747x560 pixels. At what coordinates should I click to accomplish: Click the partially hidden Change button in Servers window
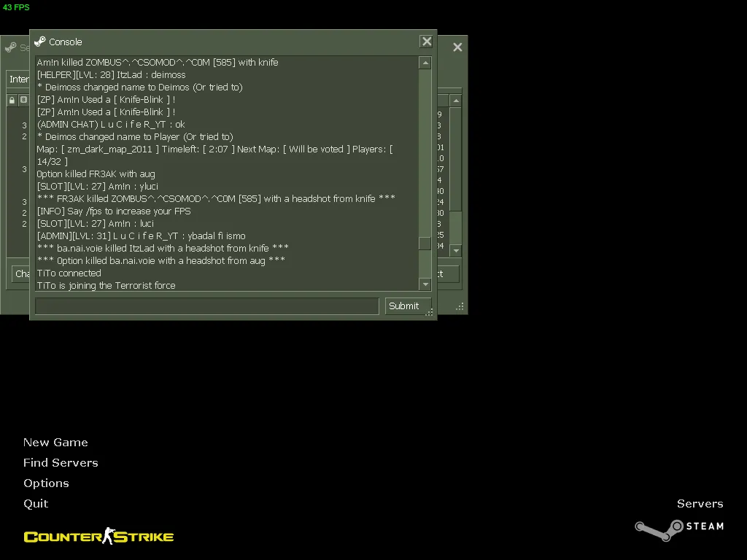[20, 274]
